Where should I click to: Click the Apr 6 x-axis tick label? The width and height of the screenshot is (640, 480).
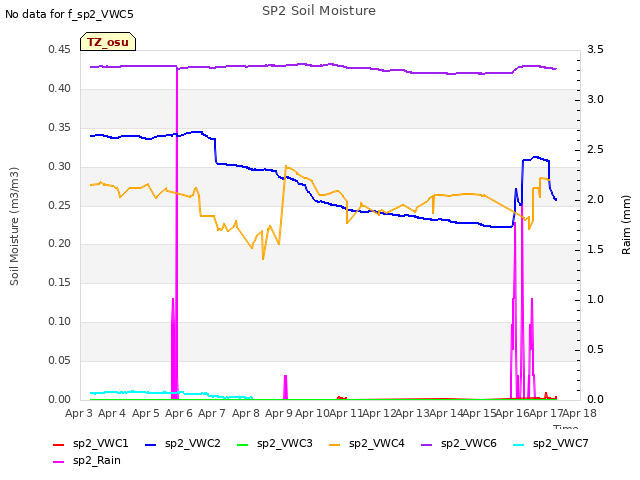tap(179, 413)
